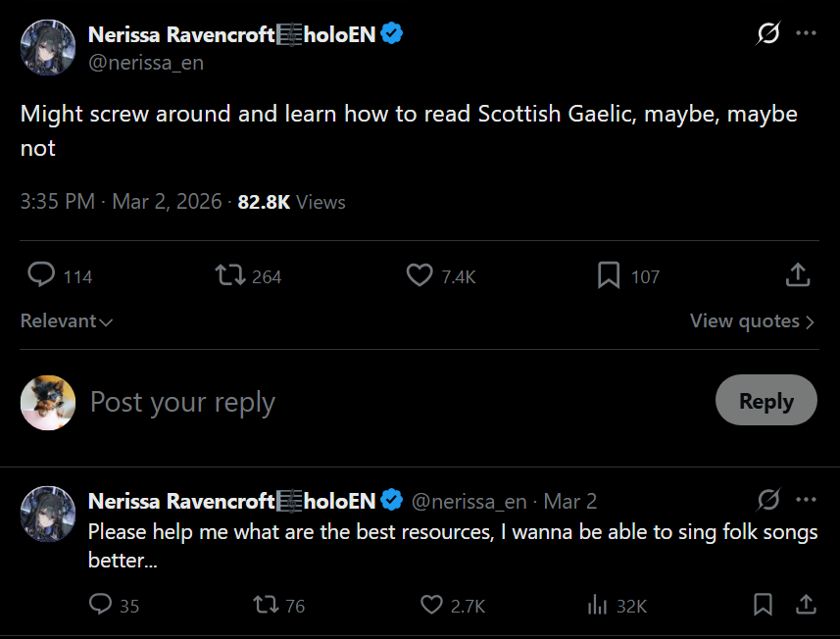Click the grey Reply button
This screenshot has height=639, width=840.
[766, 400]
